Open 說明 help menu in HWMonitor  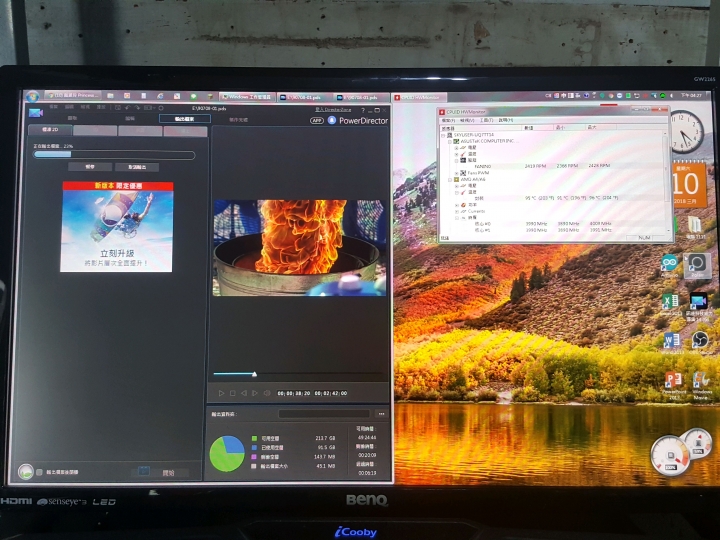click(x=506, y=120)
